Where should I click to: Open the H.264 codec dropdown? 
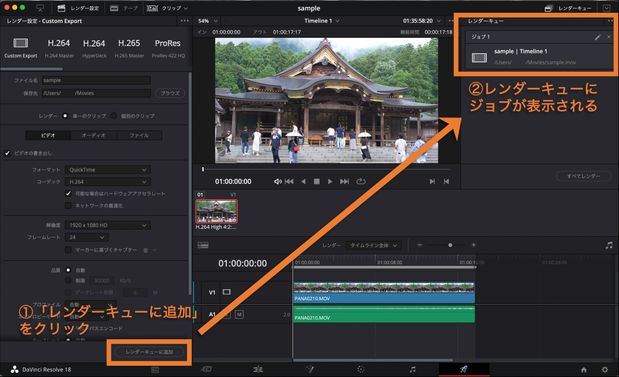coord(107,182)
